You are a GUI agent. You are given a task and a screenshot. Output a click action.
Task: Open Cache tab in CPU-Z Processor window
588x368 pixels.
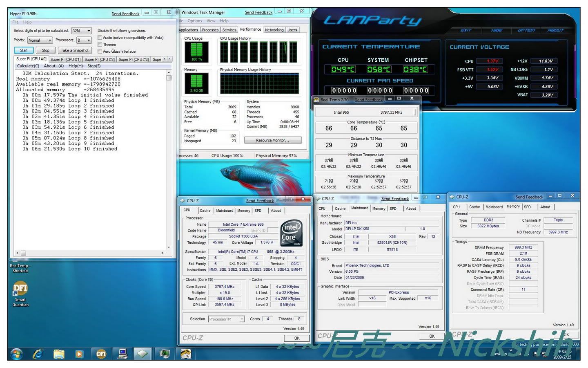click(205, 211)
